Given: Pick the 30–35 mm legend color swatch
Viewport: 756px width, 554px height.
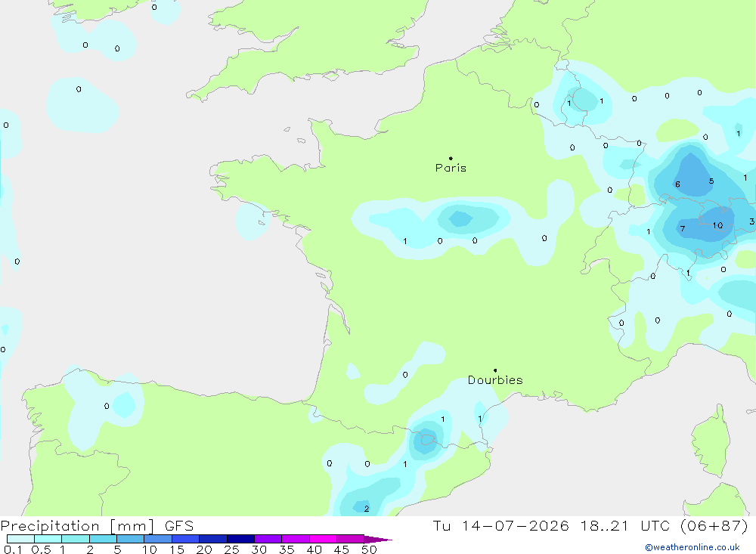Looking at the screenshot, I should (x=268, y=539).
